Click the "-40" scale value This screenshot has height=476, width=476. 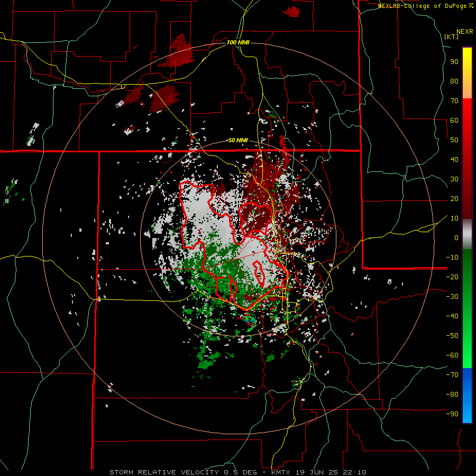[452, 316]
